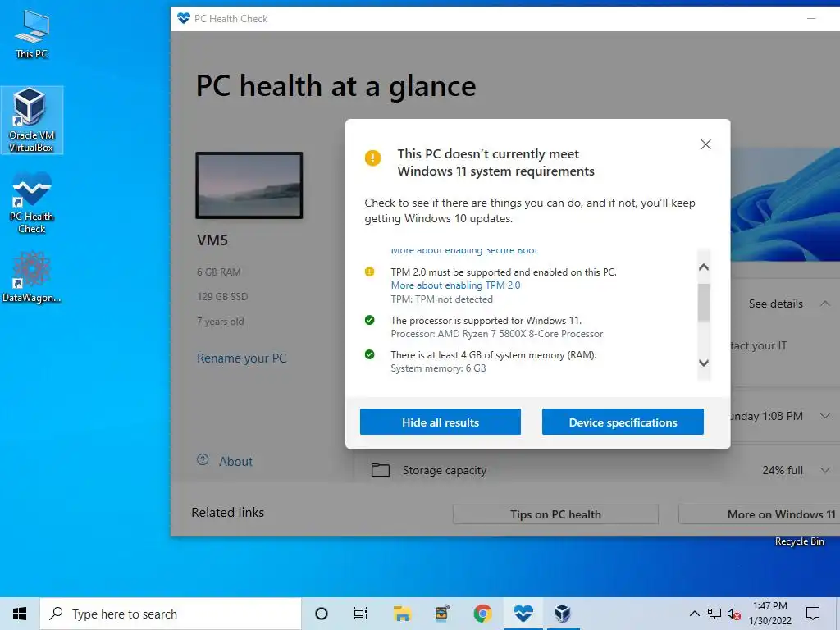Open More about enabling TPM 2.0 link
The image size is (840, 630).
point(455,285)
